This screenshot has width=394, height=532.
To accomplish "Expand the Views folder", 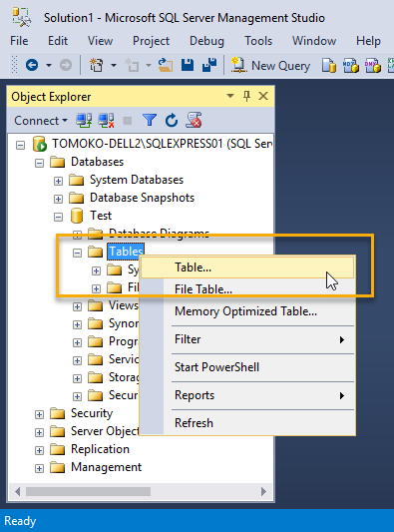I will click(x=78, y=306).
